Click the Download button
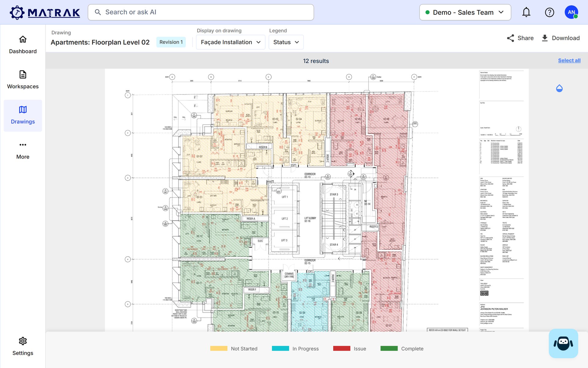 560,38
